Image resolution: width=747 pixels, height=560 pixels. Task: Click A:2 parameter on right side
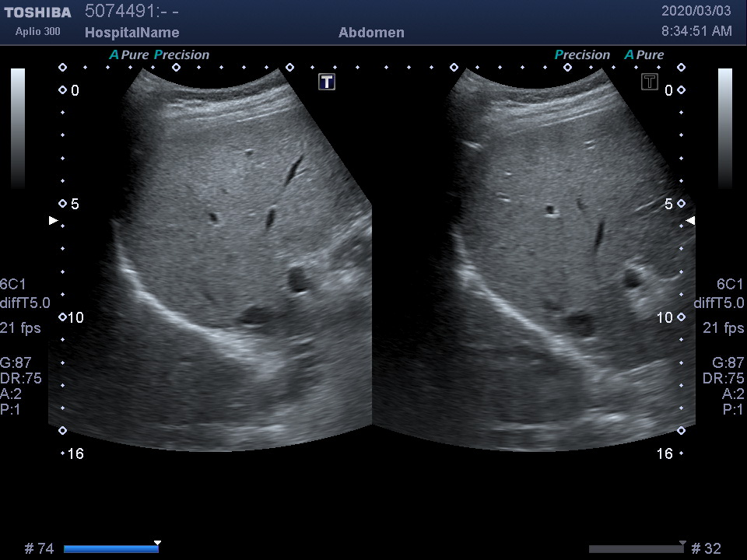click(x=733, y=394)
